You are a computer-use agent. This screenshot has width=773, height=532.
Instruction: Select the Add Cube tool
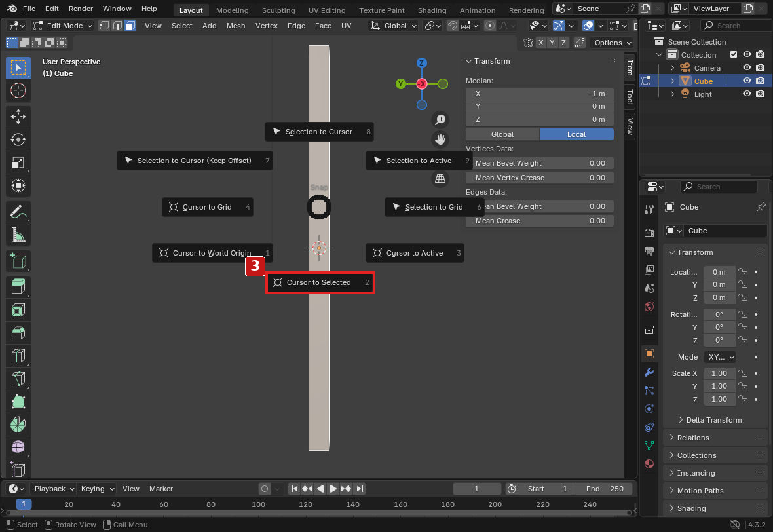tap(18, 261)
